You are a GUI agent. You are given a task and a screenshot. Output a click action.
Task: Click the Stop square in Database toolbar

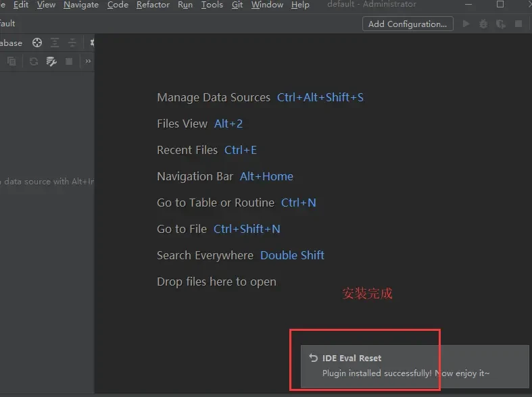[69, 61]
